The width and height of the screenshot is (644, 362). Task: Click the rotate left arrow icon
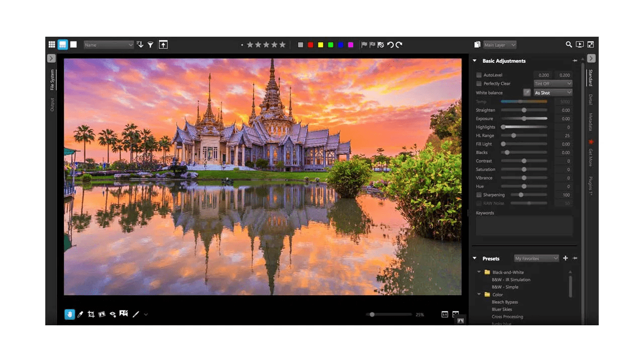390,45
